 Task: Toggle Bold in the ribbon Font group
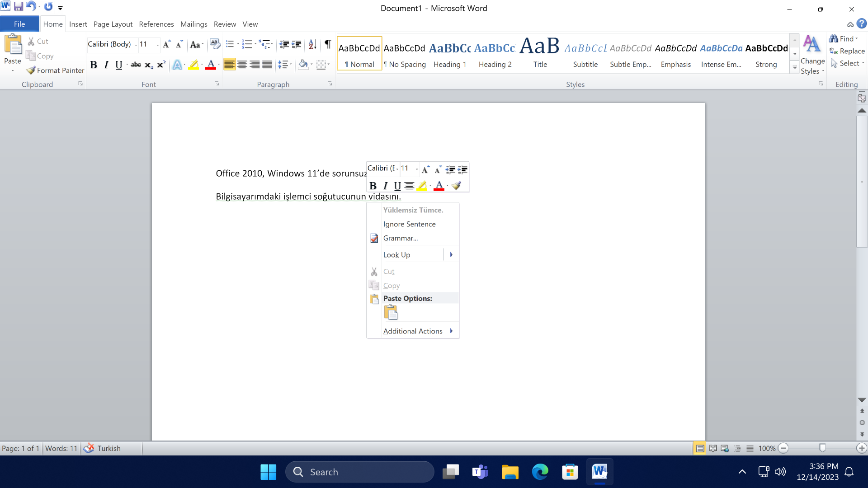[x=94, y=65]
